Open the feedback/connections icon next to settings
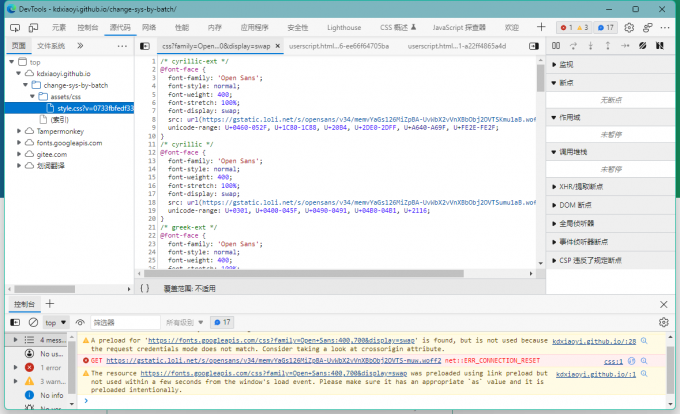This screenshot has width=680, height=414. click(647, 28)
